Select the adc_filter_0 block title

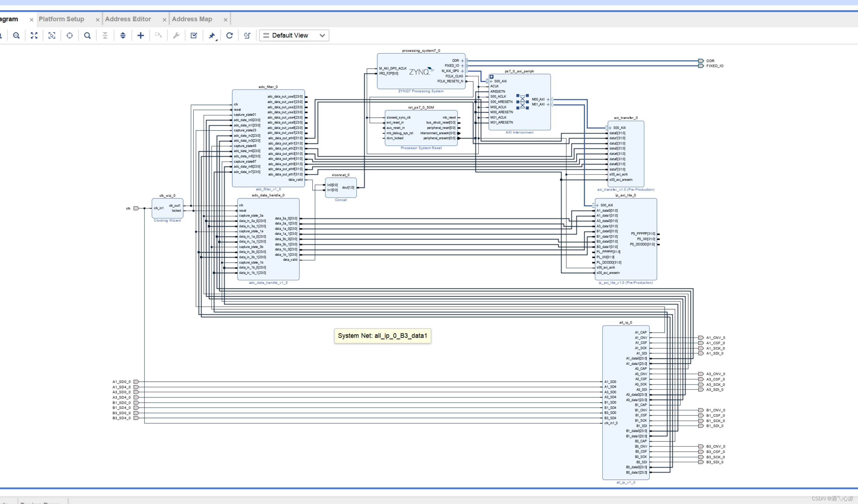tap(268, 87)
